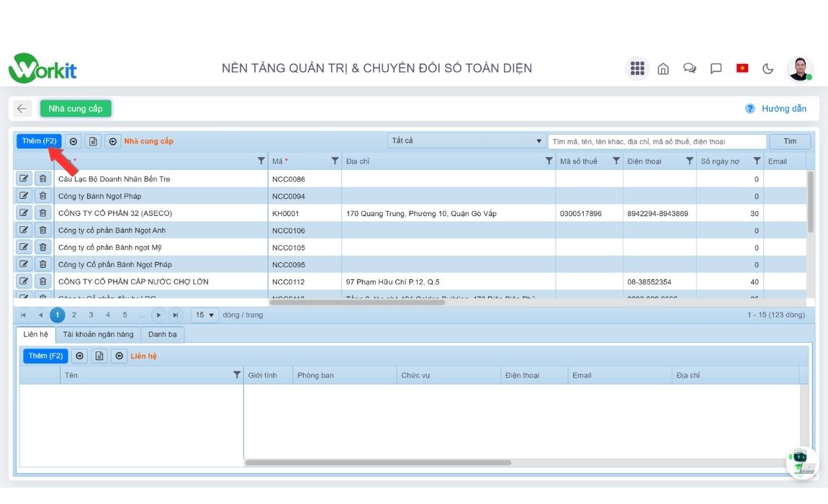The width and height of the screenshot is (828, 504).
Task: Toggle dark mode with the moon icon
Action: (768, 68)
